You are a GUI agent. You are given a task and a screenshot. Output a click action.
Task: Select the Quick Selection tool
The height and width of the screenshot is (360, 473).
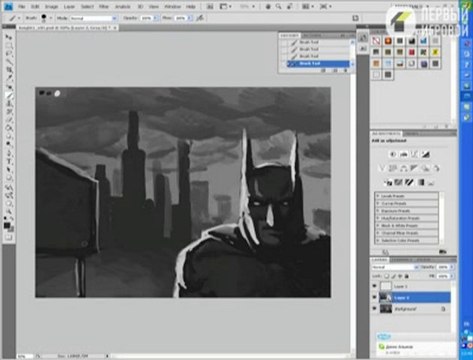click(9, 62)
